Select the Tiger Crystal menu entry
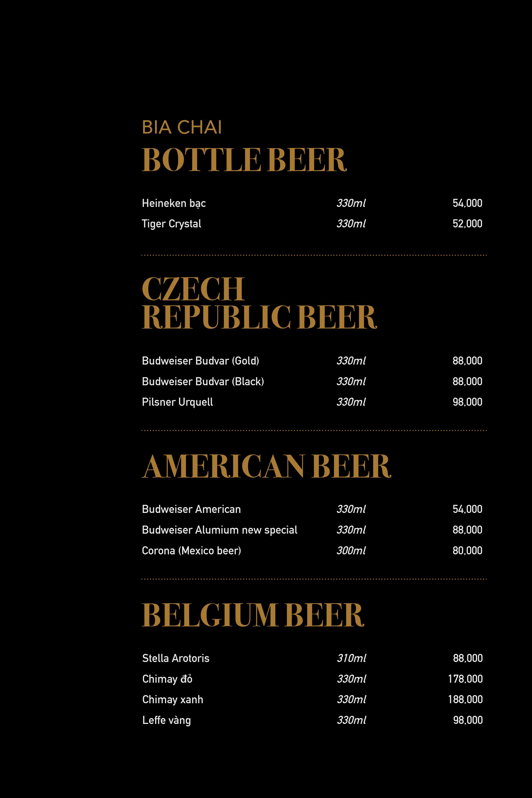532x798 pixels. [x=171, y=224]
